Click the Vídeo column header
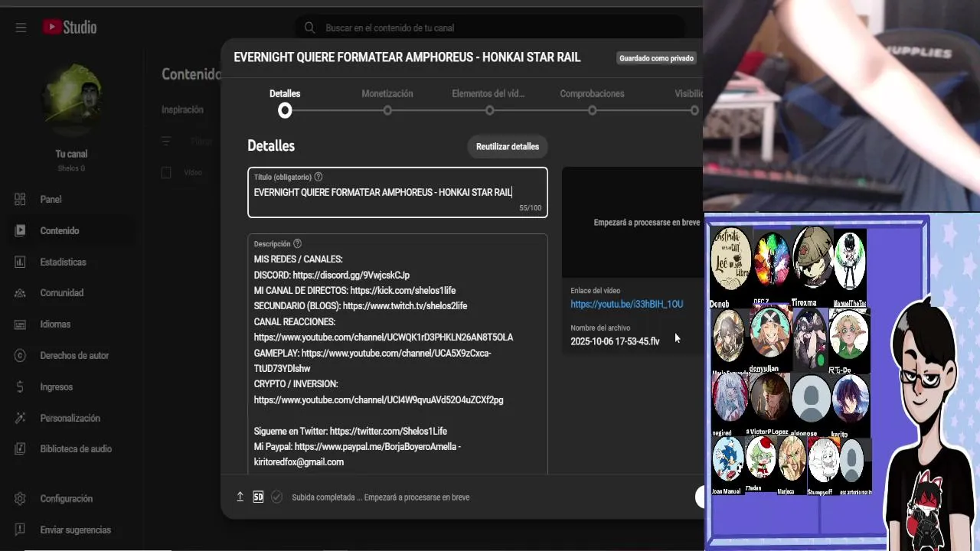 click(x=193, y=172)
